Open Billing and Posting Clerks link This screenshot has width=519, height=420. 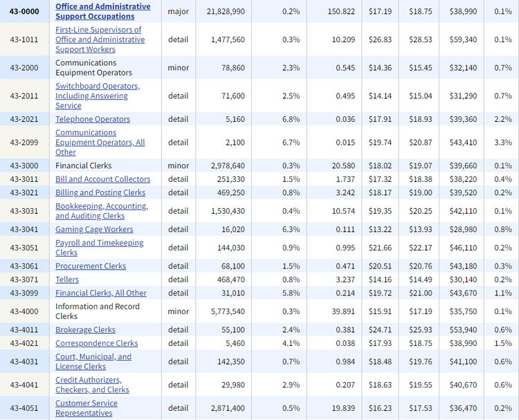pos(100,192)
